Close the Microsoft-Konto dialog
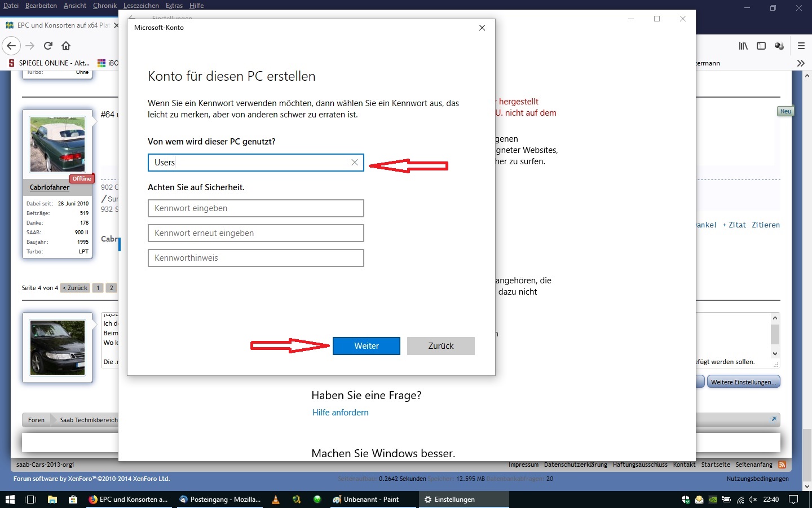Viewport: 812px width, 508px height. (482, 28)
